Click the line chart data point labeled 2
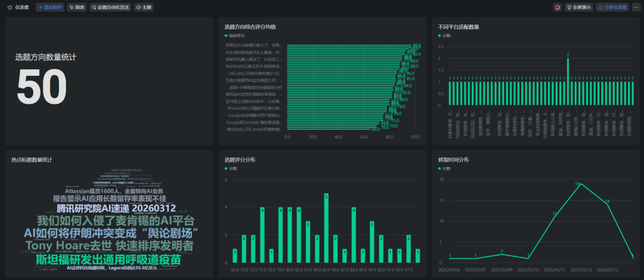644x280 pixels. tap(502, 254)
